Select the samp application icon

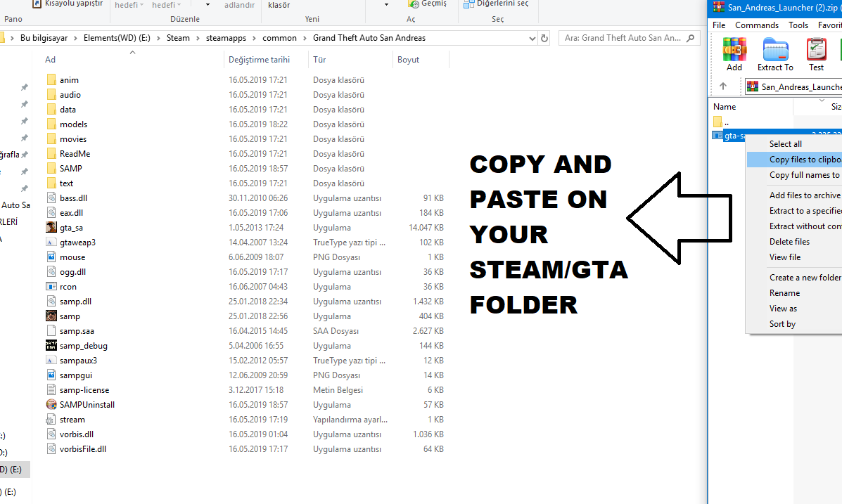point(51,316)
